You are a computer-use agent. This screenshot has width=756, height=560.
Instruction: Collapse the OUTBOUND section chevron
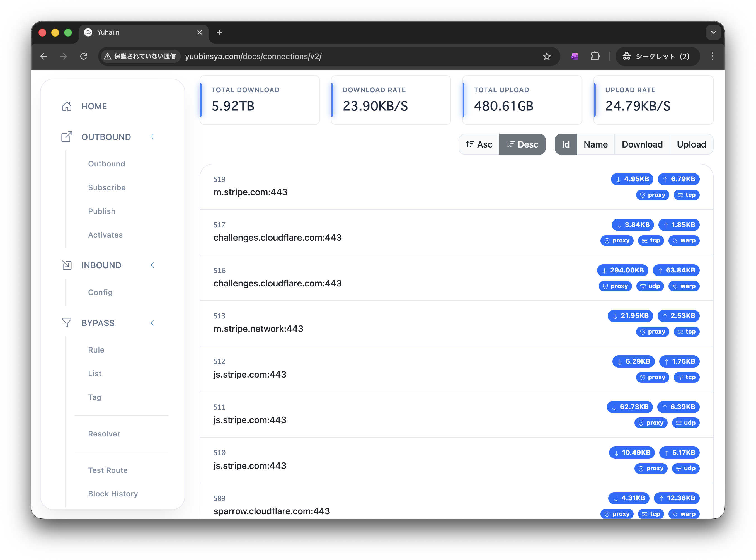point(152,137)
